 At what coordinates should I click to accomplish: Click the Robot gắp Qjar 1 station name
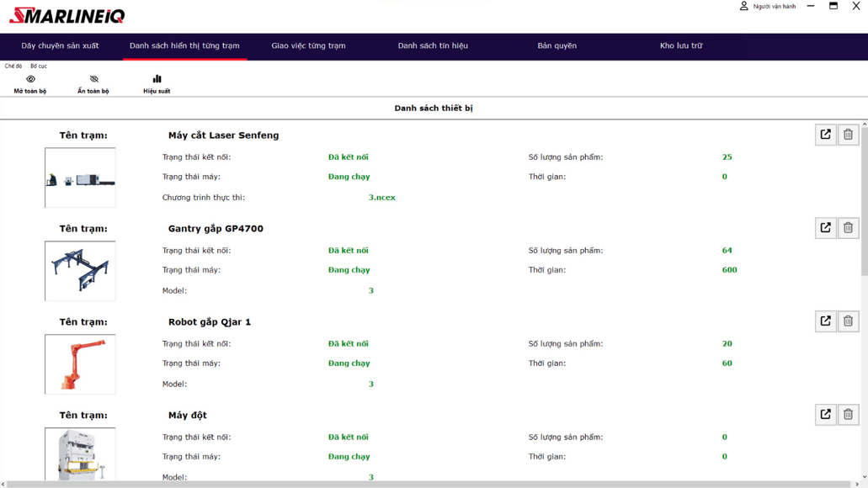(x=210, y=322)
